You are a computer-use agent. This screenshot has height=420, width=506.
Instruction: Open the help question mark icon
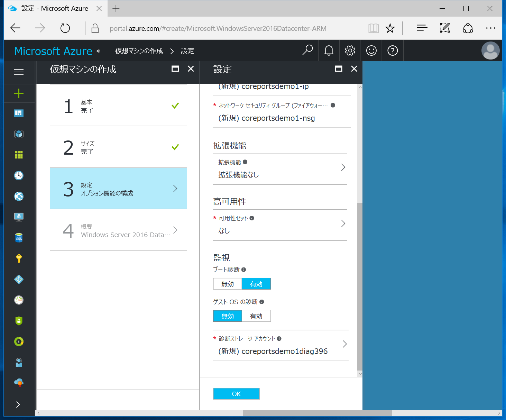pos(393,51)
